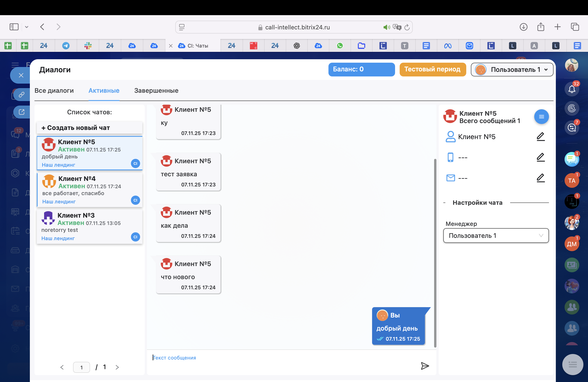588x382 pixels.
Task: Open Bitrix24 notifications bell icon
Action: [571, 89]
